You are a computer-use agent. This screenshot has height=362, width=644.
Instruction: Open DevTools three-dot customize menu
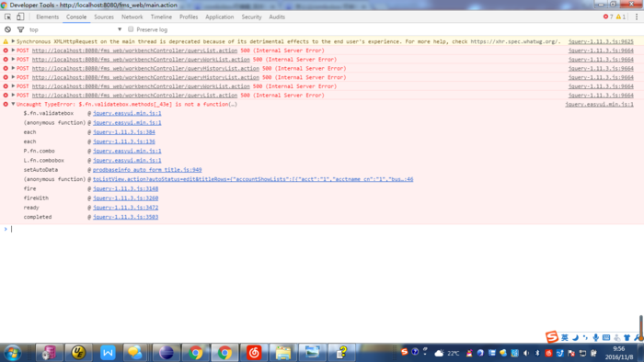point(637,17)
